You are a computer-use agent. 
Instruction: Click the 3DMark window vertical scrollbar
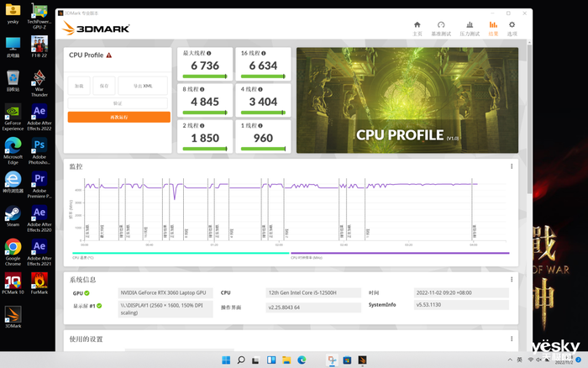pos(529,119)
